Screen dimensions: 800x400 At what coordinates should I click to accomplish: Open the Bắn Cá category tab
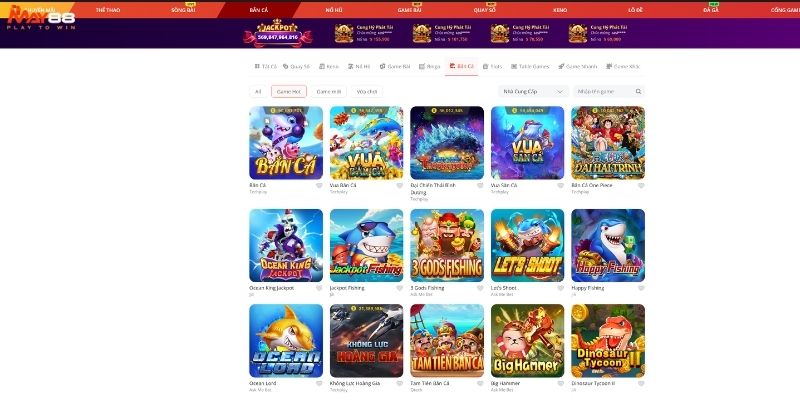(x=462, y=66)
